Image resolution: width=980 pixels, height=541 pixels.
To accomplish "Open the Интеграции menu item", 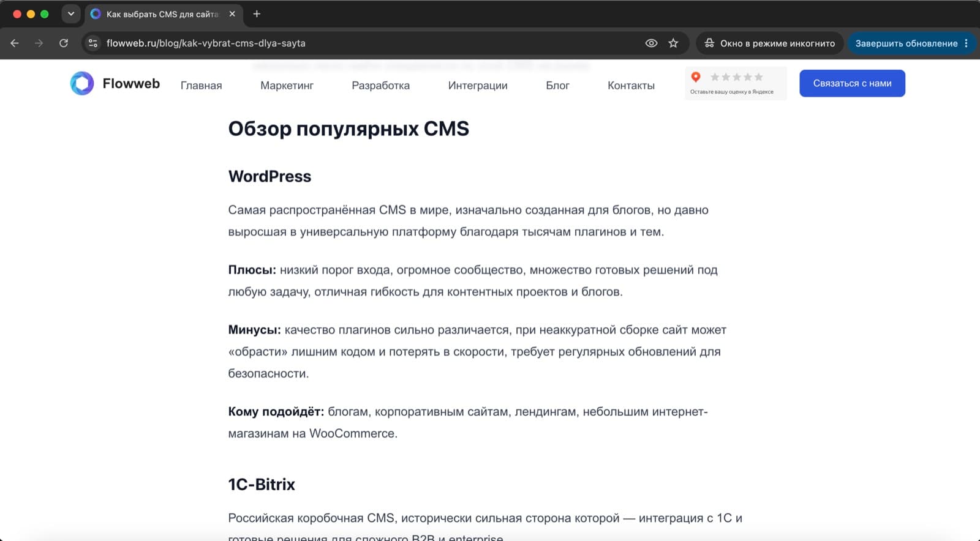I will [478, 86].
